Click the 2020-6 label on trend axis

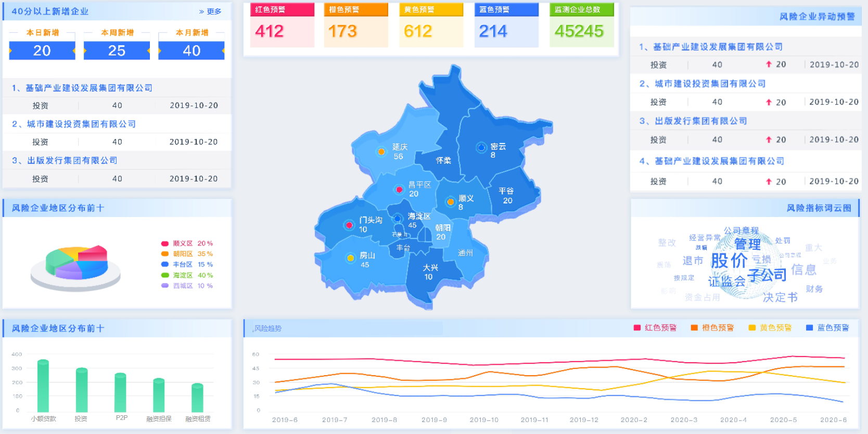click(833, 420)
